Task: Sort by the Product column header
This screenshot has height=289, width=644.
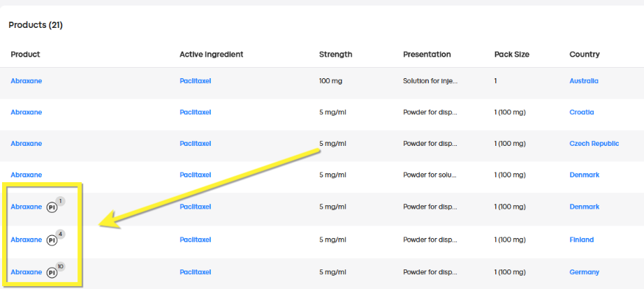Action: click(x=25, y=54)
